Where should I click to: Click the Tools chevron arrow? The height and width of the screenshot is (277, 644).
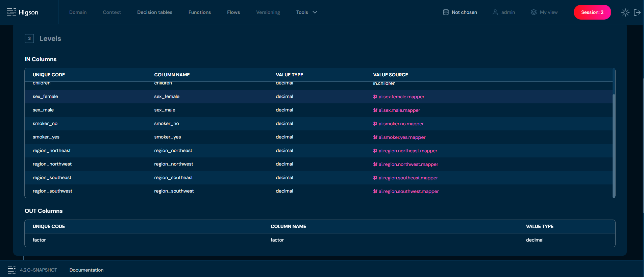coord(315,12)
